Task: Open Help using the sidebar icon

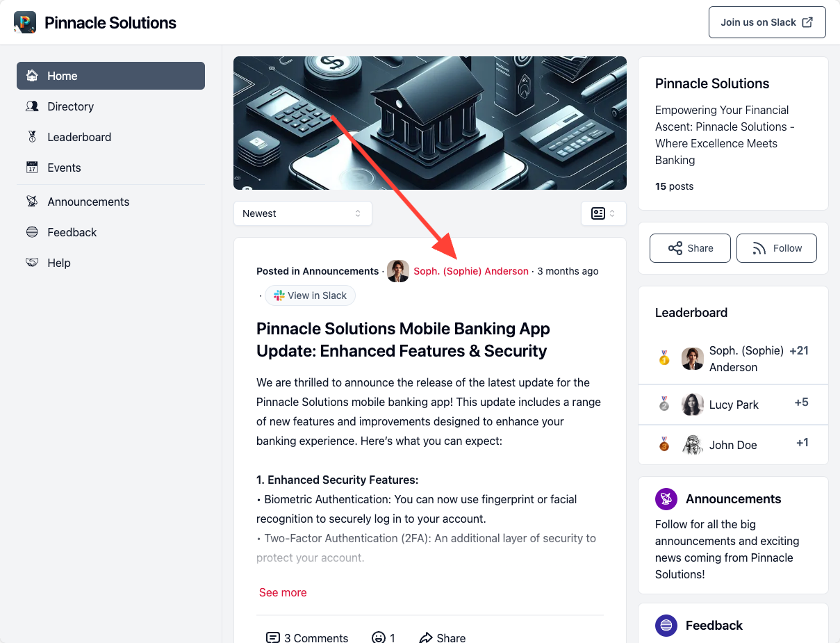Action: coord(32,263)
